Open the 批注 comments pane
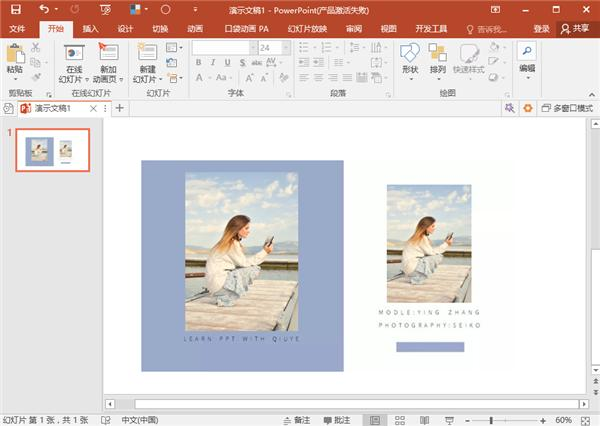Screen dimensions: 600x426 [x=337, y=420]
